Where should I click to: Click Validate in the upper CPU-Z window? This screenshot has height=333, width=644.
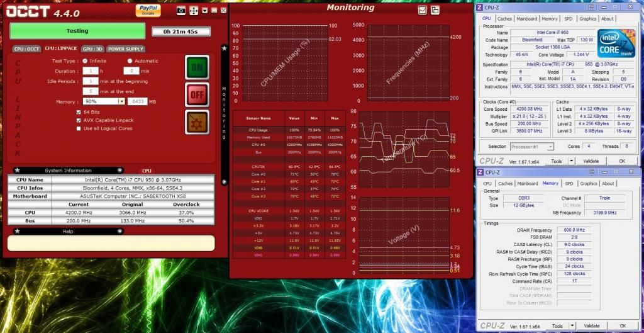591,161
